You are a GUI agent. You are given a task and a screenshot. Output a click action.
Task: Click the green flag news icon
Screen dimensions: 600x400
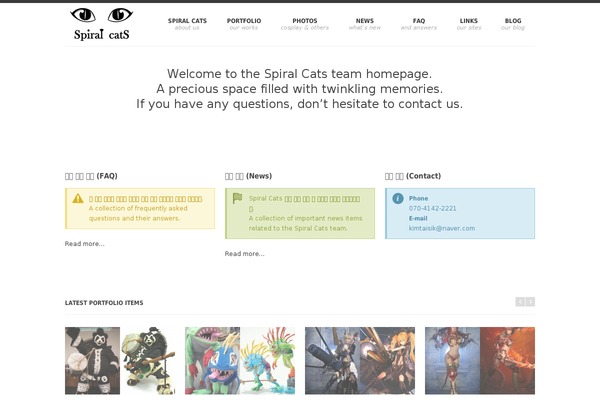point(237,198)
